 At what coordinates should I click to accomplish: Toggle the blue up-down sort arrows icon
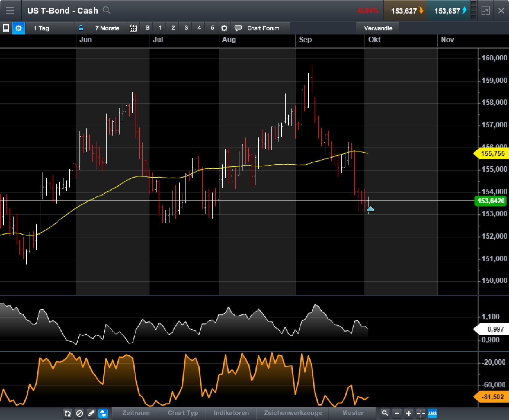103,414
